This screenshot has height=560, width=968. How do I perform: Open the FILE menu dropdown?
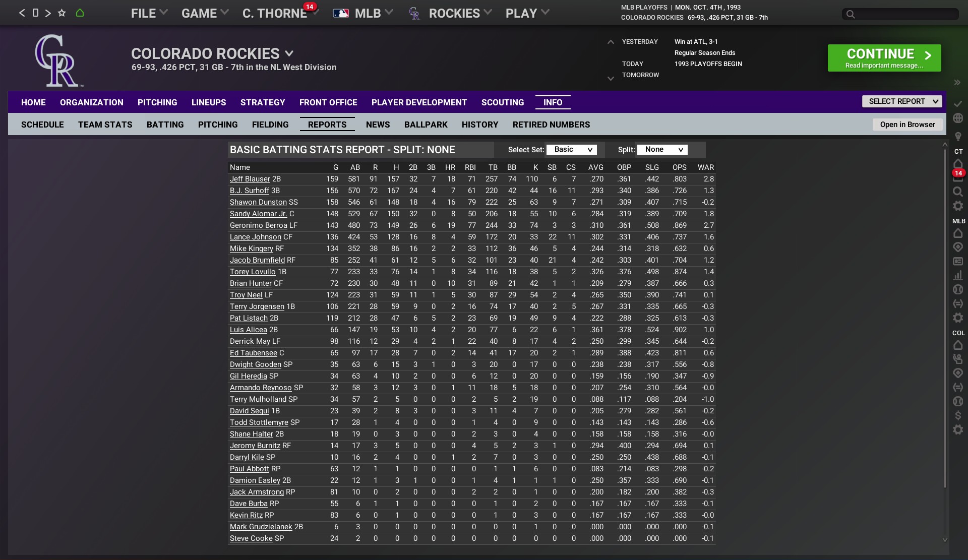coord(149,13)
